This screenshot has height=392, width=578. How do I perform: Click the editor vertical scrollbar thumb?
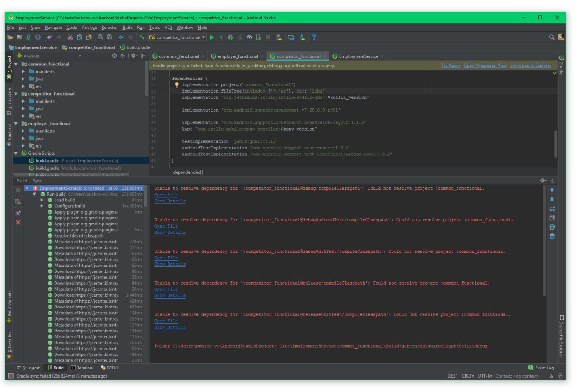point(556,144)
